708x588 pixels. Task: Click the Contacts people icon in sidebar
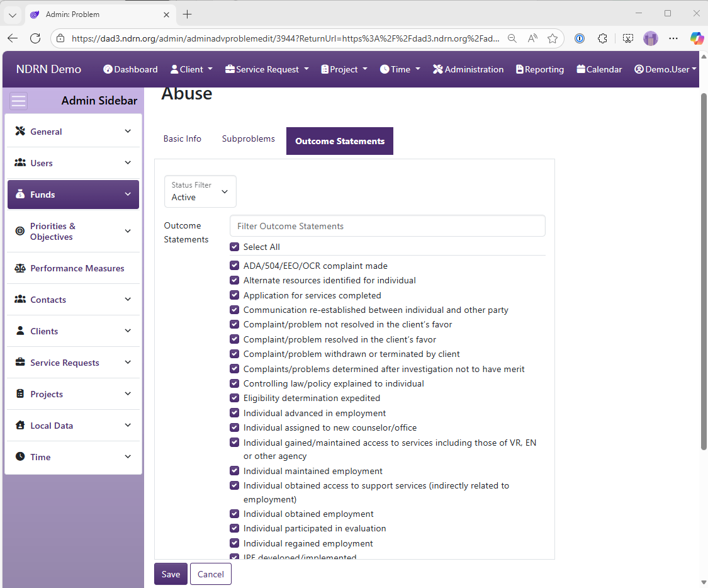[20, 300]
